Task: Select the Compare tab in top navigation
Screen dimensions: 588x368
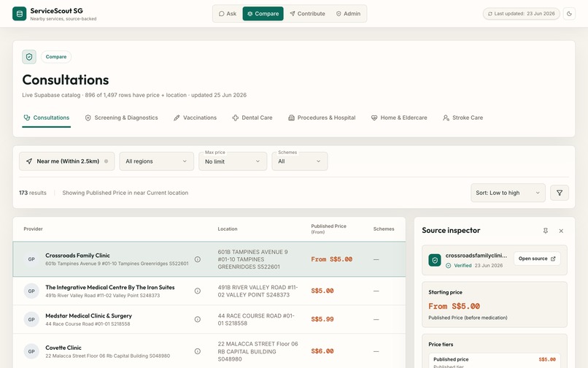Action: click(263, 14)
